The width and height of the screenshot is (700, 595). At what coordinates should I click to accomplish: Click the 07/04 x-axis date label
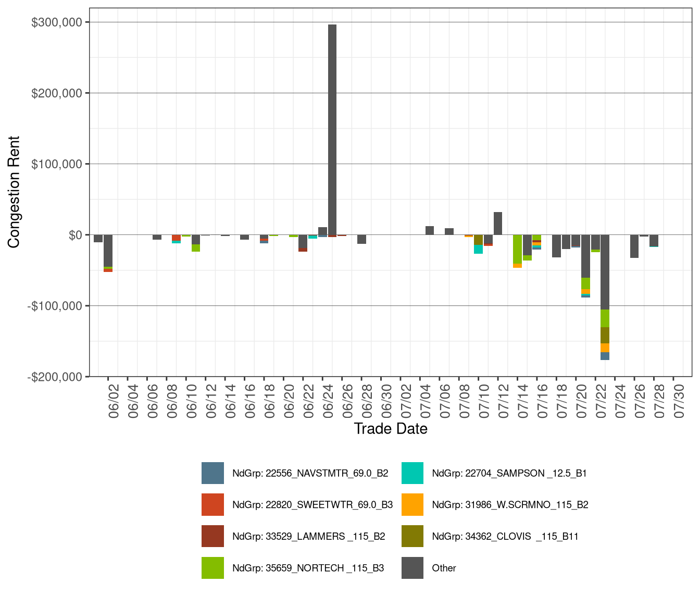[426, 401]
